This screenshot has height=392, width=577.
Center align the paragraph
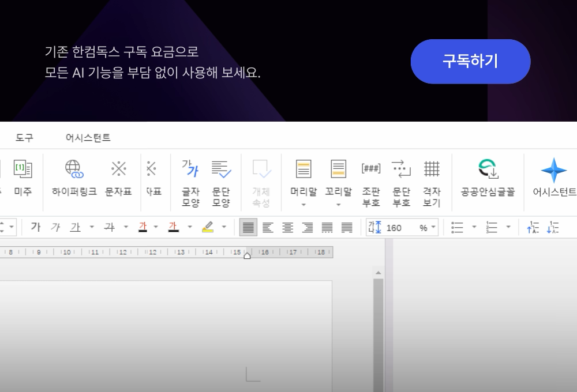coord(288,227)
